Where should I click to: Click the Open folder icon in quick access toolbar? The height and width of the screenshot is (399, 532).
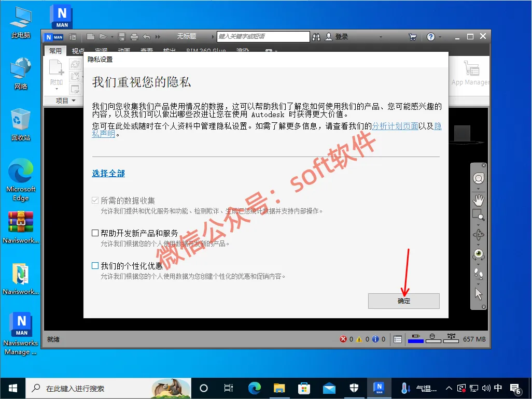pyautogui.click(x=103, y=37)
